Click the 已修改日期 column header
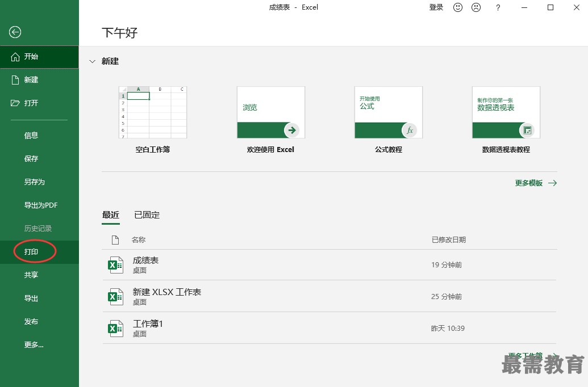 (449, 240)
